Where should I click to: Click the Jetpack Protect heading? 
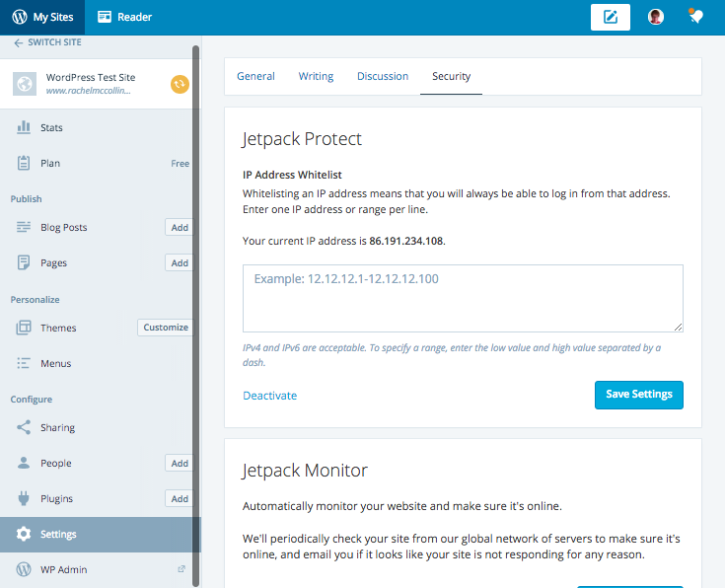[x=302, y=139]
